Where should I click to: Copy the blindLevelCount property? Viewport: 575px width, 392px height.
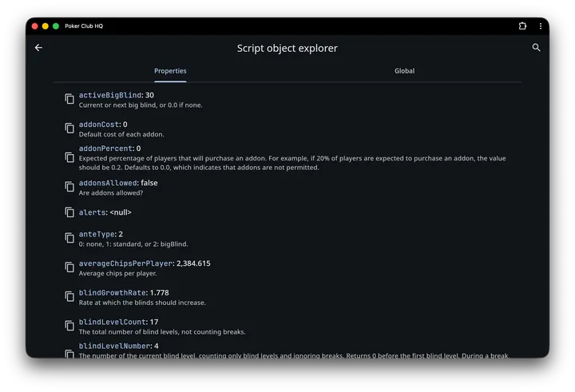click(x=69, y=326)
